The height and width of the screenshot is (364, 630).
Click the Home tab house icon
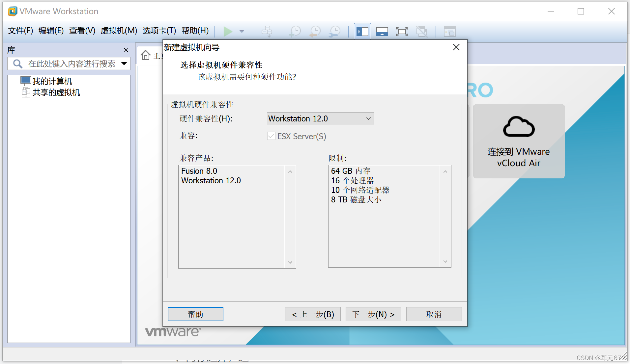click(x=146, y=55)
